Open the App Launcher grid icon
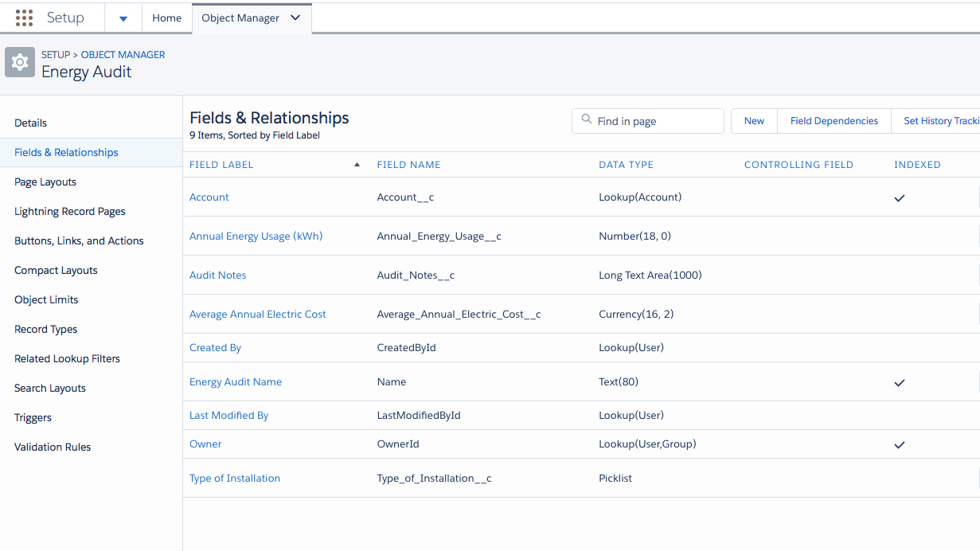This screenshot has width=980, height=551. point(24,18)
